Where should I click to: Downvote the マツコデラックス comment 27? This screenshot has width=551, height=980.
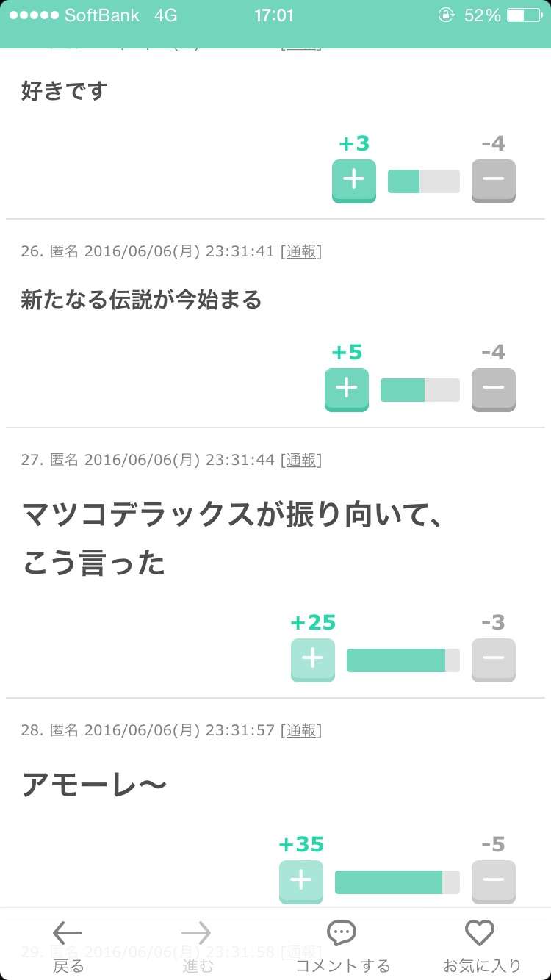[x=494, y=660]
